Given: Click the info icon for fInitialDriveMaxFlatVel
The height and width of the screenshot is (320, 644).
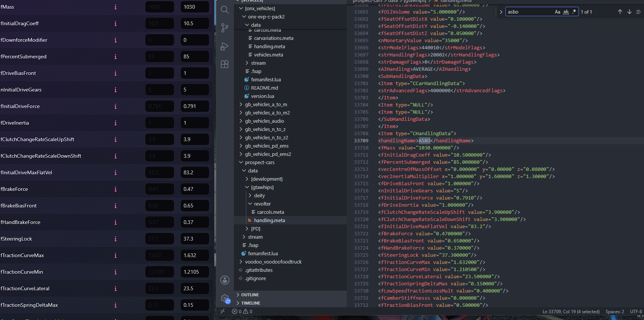Looking at the screenshot, I should pyautogui.click(x=115, y=172).
